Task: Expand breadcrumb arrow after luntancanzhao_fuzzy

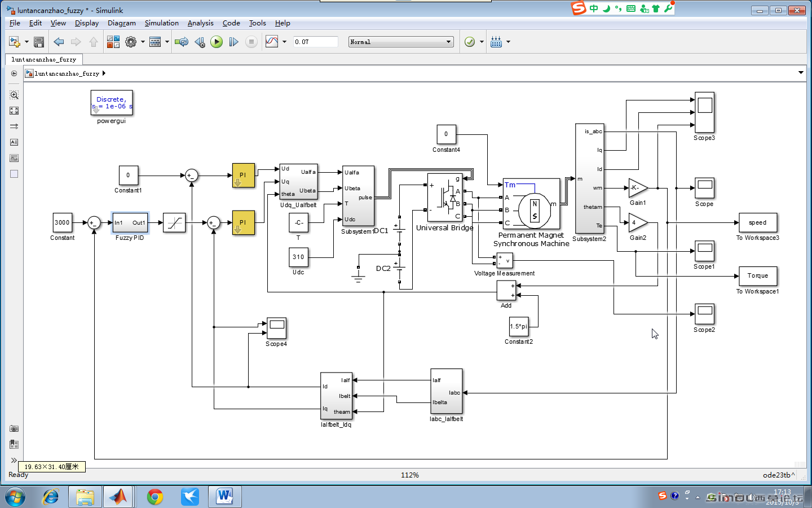Action: [104, 73]
